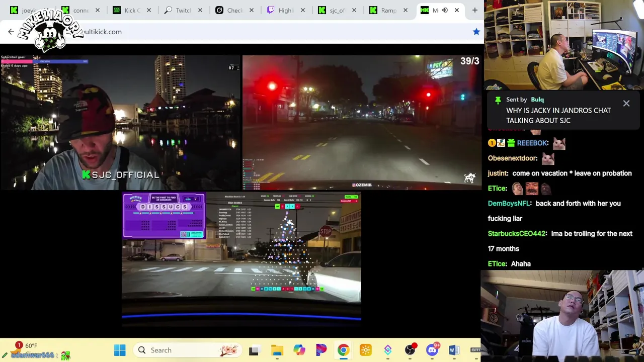
Task: Click the blue bookmark star icon
Action: point(476,32)
